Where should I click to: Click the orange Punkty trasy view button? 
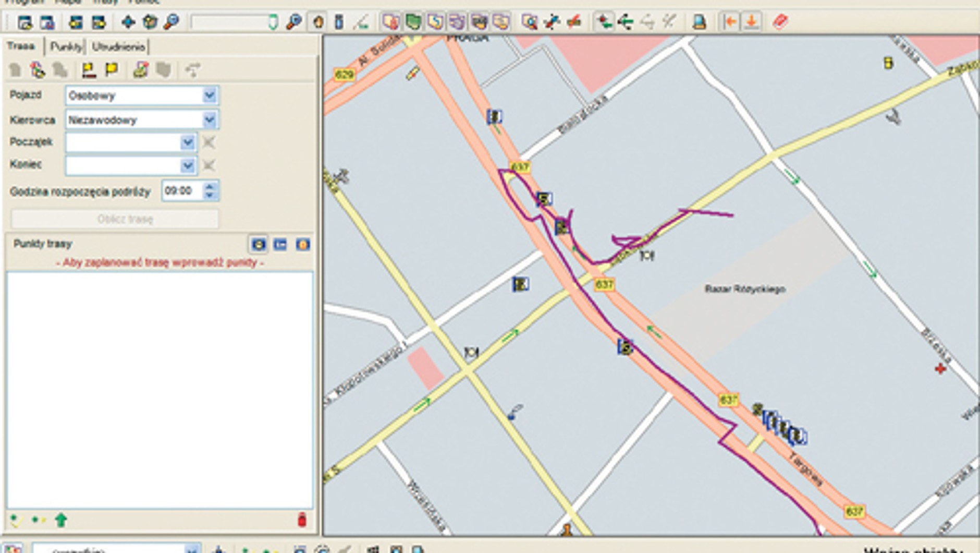tap(303, 244)
